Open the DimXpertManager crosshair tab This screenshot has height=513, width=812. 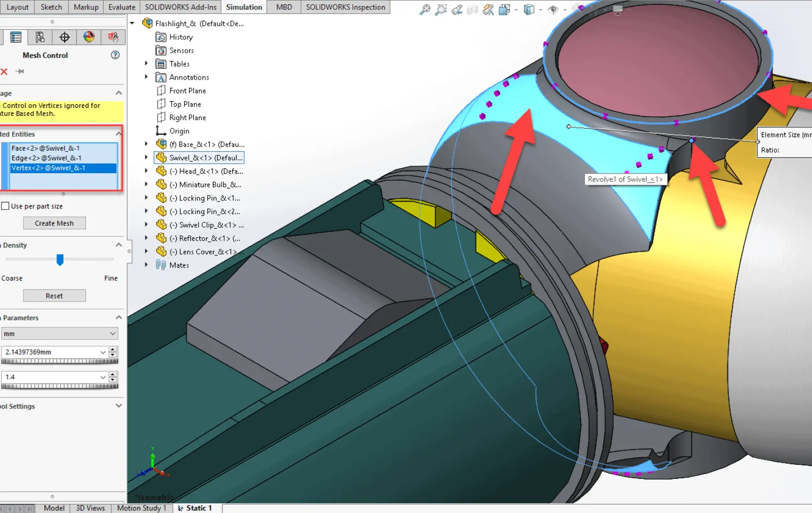point(65,37)
